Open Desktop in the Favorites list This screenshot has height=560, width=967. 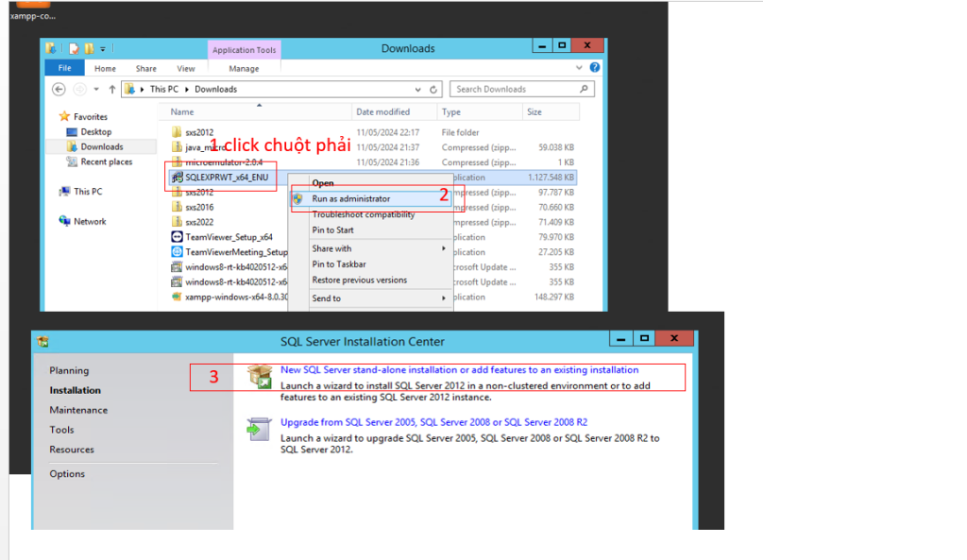point(95,131)
